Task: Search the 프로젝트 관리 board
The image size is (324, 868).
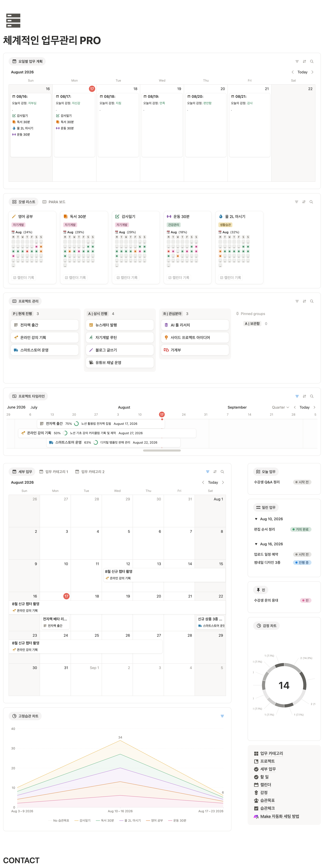Action: (x=312, y=301)
